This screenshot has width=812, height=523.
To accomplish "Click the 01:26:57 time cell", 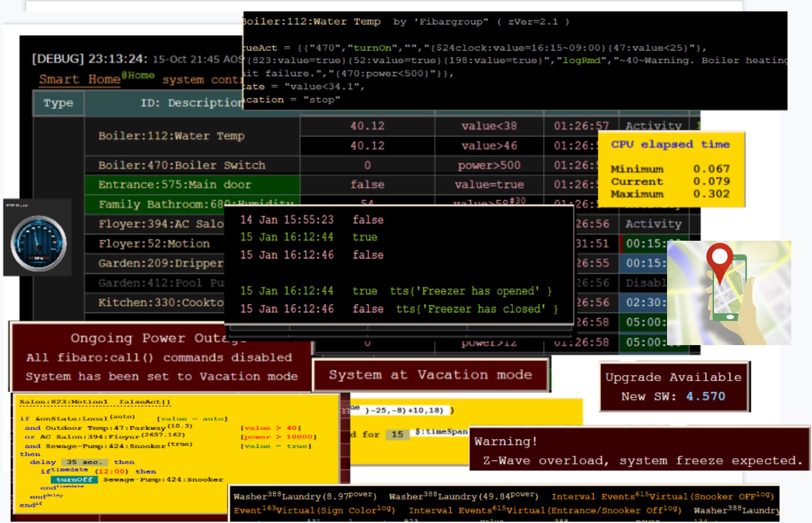I will [581, 126].
